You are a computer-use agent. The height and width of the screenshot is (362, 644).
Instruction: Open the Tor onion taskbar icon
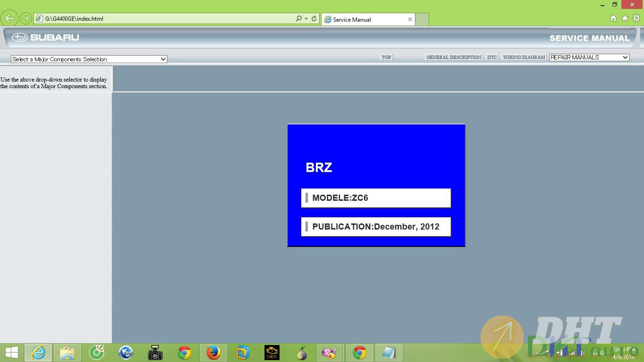[301, 353]
